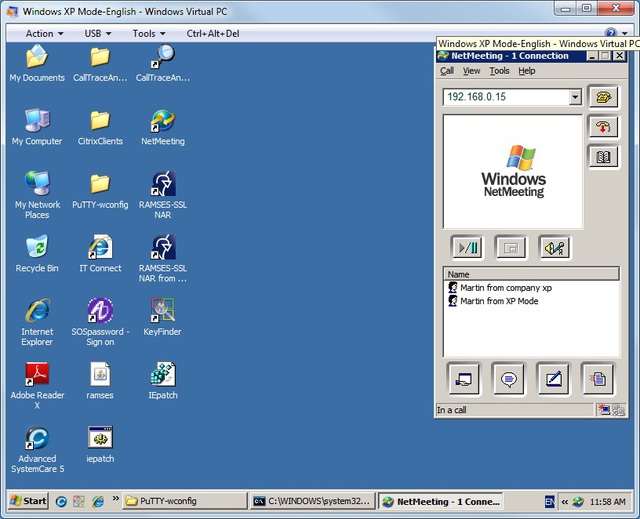
Task: Select the RAMSES-SSL NAR from shortcut
Action: 162,259
